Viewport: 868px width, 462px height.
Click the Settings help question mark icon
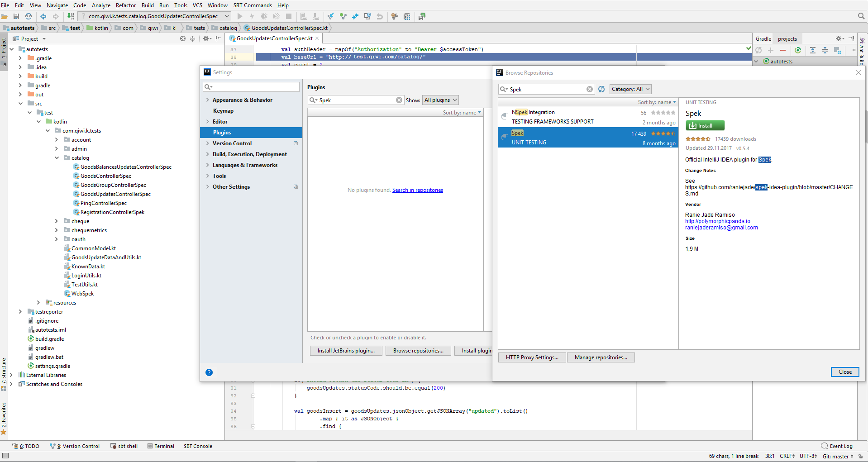coord(209,372)
